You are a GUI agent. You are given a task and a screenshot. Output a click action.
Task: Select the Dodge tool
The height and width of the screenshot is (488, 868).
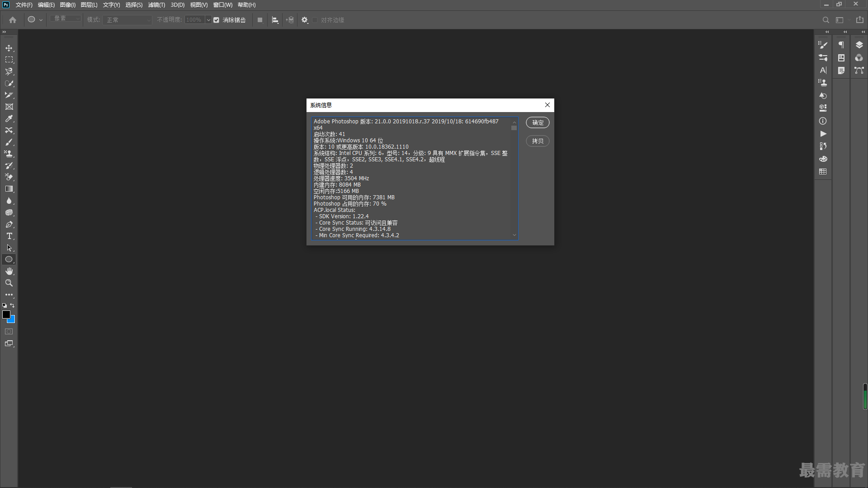(9, 212)
